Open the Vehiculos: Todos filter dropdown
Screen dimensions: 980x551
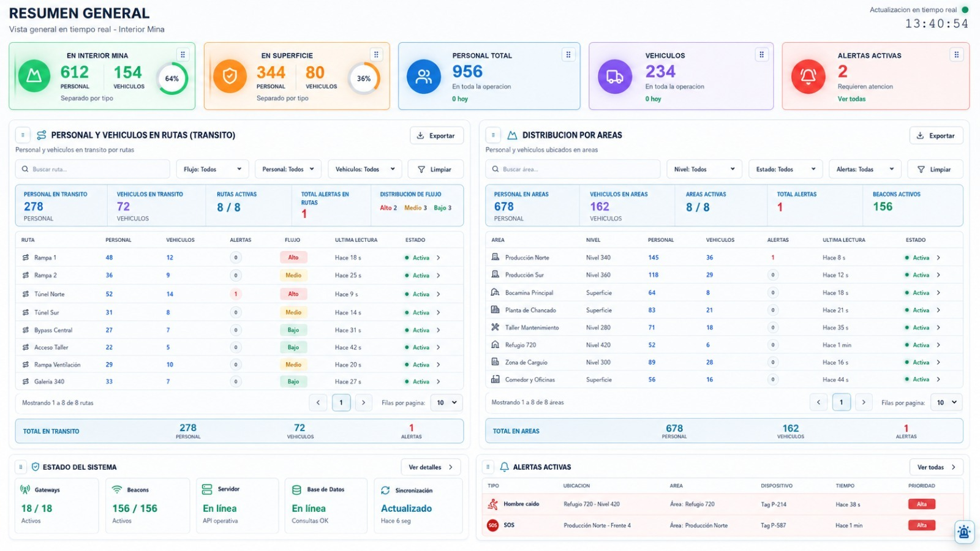click(x=365, y=170)
